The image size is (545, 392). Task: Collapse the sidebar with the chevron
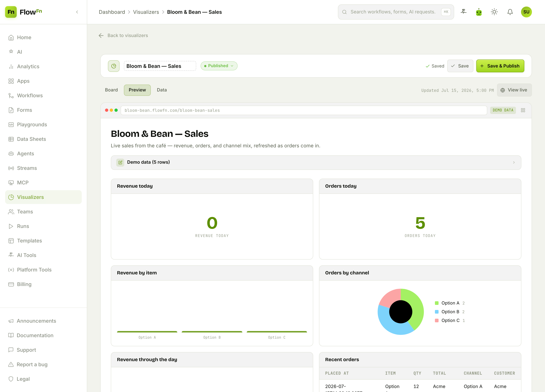coord(77,12)
